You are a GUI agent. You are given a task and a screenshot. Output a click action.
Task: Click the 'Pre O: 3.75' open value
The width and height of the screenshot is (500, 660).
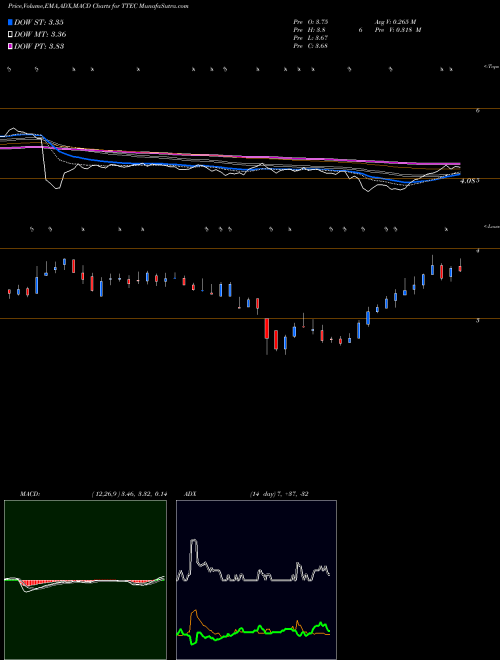tap(311, 21)
